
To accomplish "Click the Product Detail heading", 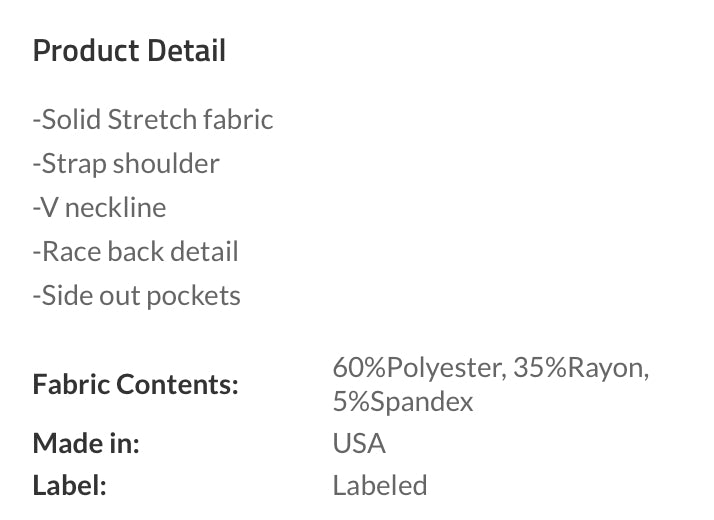I will click(129, 50).
